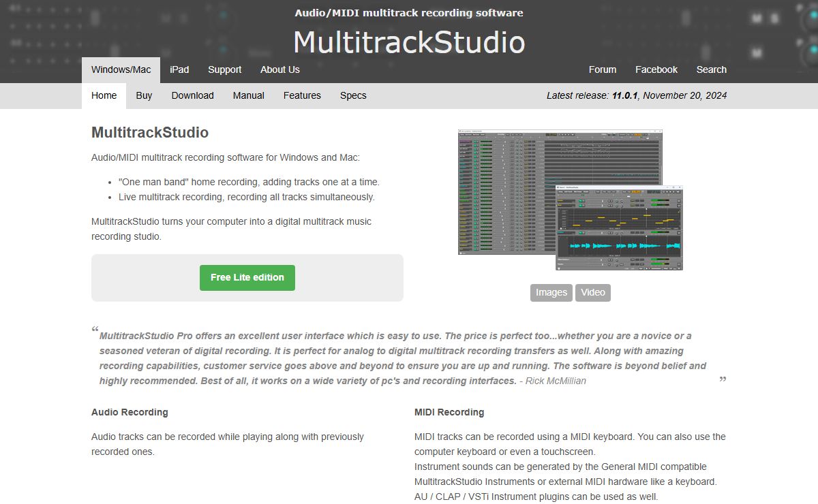This screenshot has width=818, height=504.
Task: Click the tagline "Audio/MIDI multitrack recording software"
Action: click(409, 13)
